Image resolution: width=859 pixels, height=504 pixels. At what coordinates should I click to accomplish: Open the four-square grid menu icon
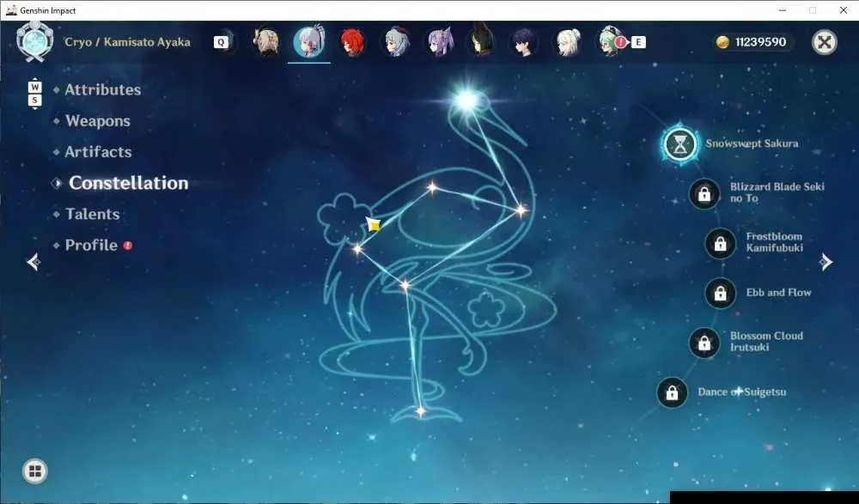tap(35, 471)
